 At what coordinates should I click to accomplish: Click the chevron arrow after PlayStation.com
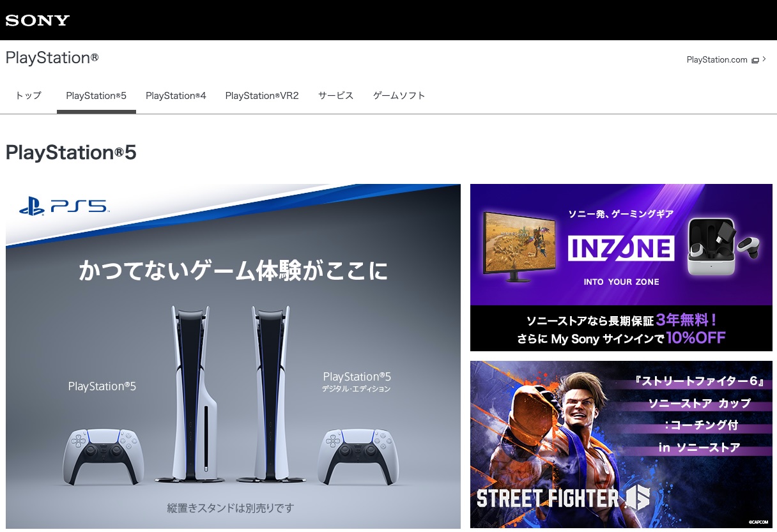[x=764, y=59]
